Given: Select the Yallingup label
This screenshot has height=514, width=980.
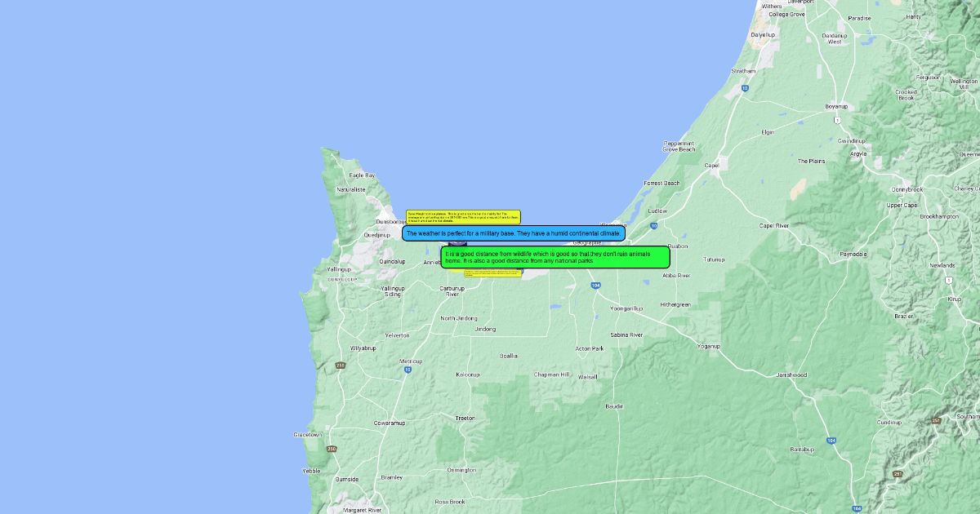Looking at the screenshot, I should (338, 268).
